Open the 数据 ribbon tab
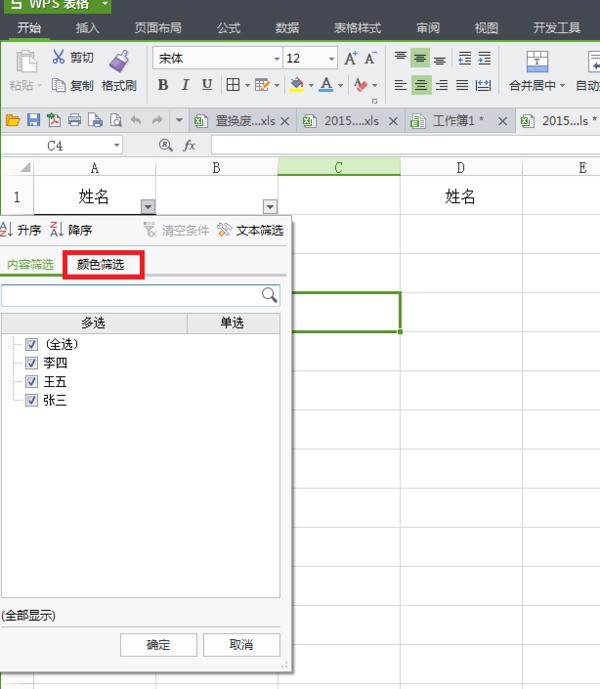 [287, 28]
